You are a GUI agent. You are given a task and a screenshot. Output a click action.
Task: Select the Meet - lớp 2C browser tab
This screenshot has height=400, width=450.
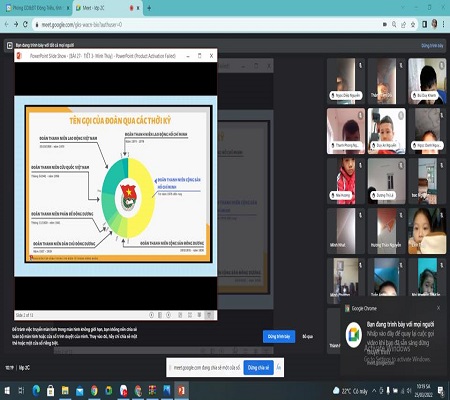[x=103, y=8]
